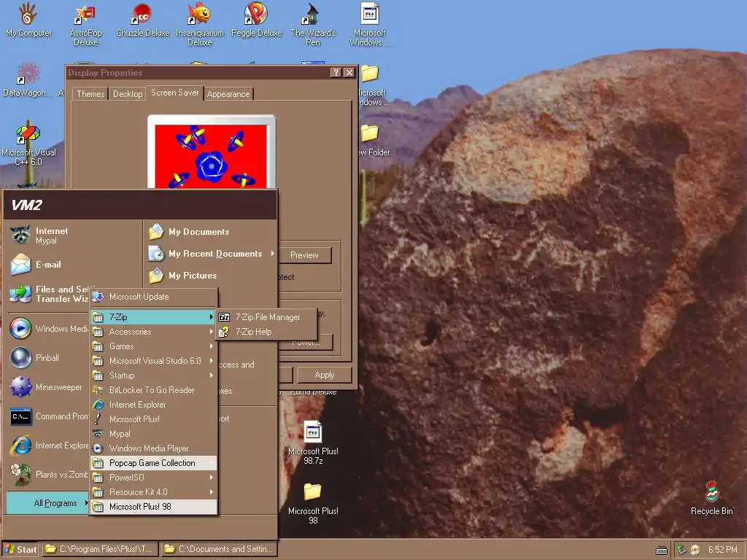Open E-mail from the Start menu

[x=74, y=264]
